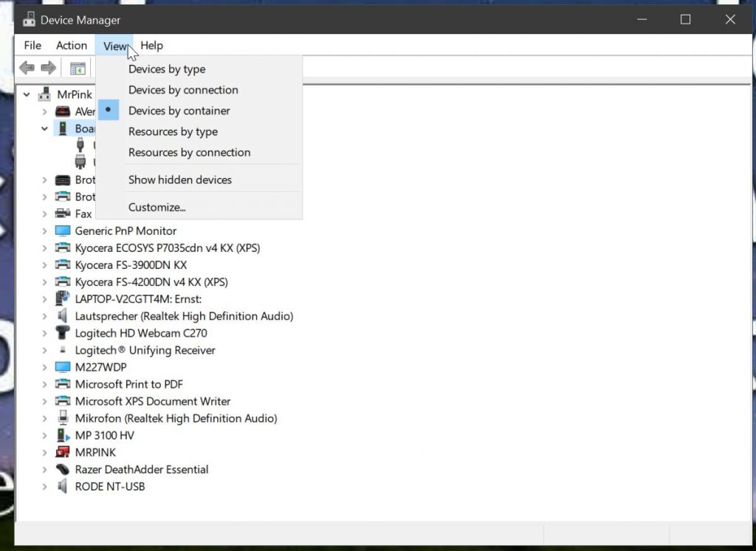Click the MrPink computer root icon
The width and height of the screenshot is (756, 551).
(44, 94)
